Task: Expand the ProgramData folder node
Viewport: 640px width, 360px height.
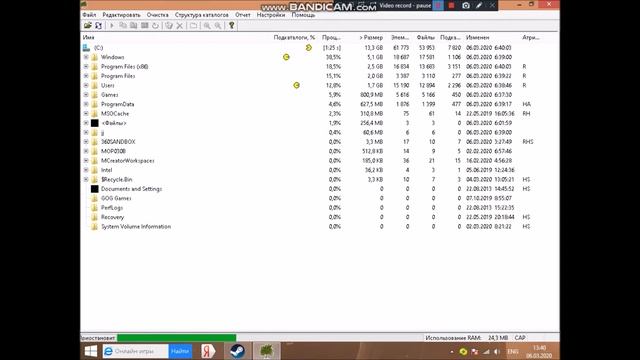Action: [x=86, y=104]
